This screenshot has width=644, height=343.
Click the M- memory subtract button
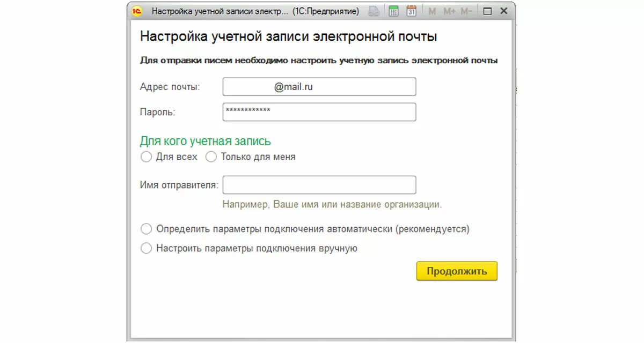click(x=466, y=11)
